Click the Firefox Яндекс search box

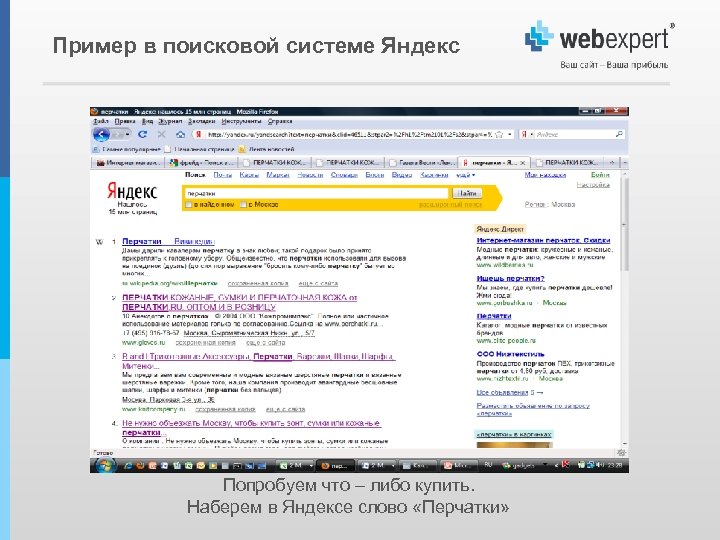[x=574, y=134]
